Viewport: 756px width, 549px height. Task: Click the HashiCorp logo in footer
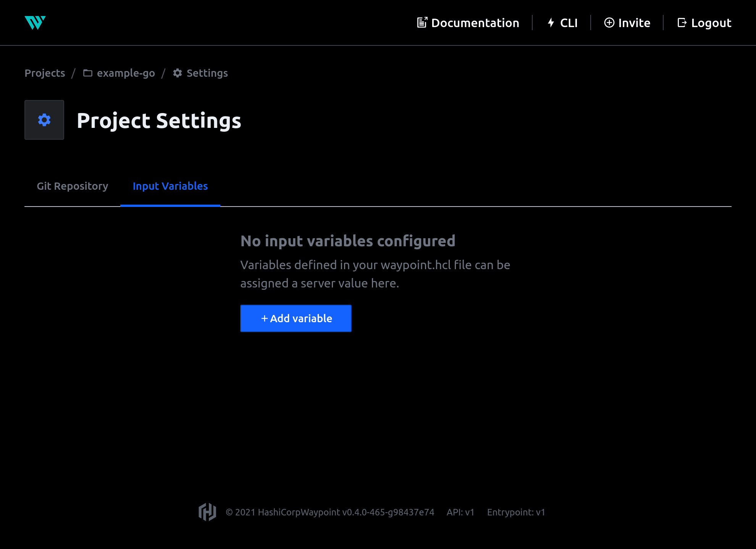[x=207, y=512]
